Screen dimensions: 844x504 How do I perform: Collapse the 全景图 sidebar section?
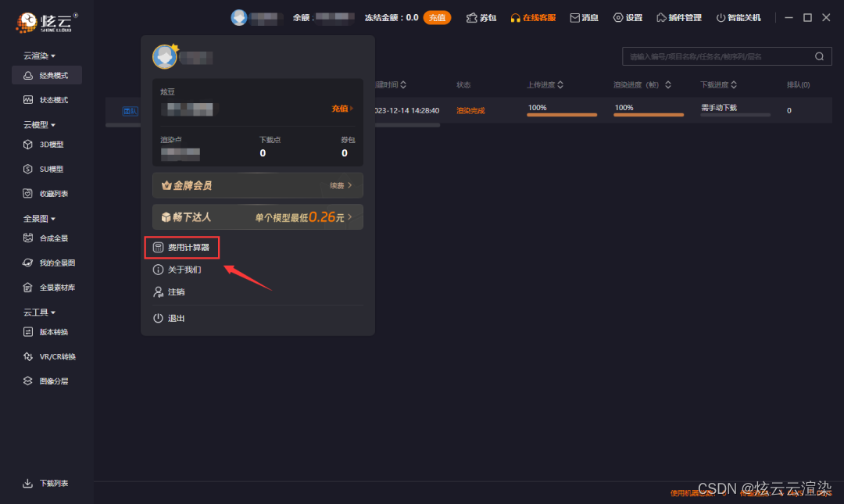[x=39, y=219]
